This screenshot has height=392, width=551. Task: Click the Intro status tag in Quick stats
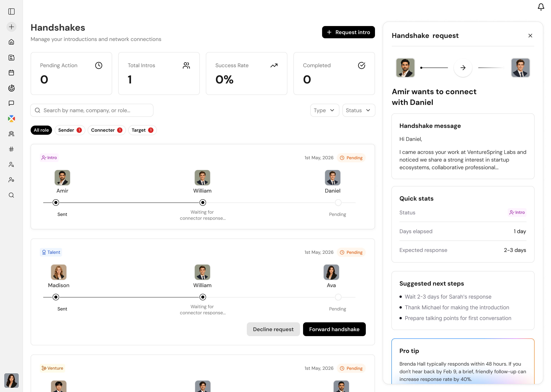click(517, 212)
